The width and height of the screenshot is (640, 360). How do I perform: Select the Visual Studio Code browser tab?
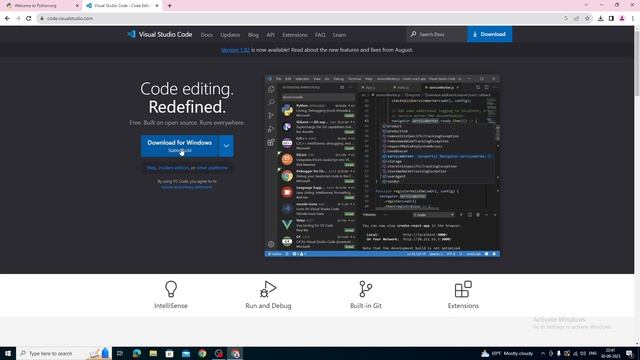[x=121, y=6]
